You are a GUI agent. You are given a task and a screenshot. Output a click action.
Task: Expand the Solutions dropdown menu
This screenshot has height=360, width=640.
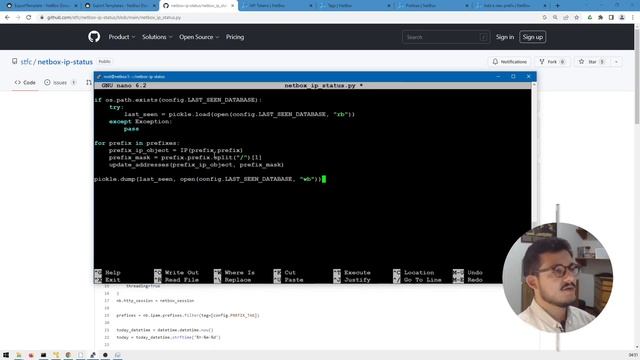(157, 37)
